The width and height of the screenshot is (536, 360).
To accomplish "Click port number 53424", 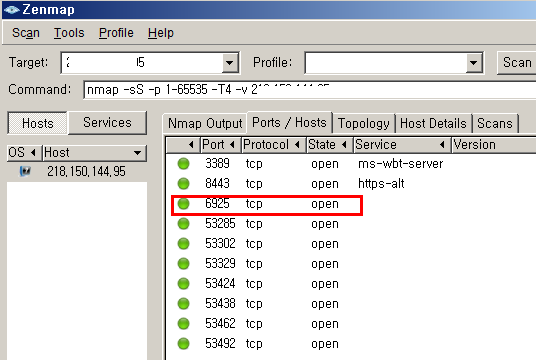I will [220, 284].
